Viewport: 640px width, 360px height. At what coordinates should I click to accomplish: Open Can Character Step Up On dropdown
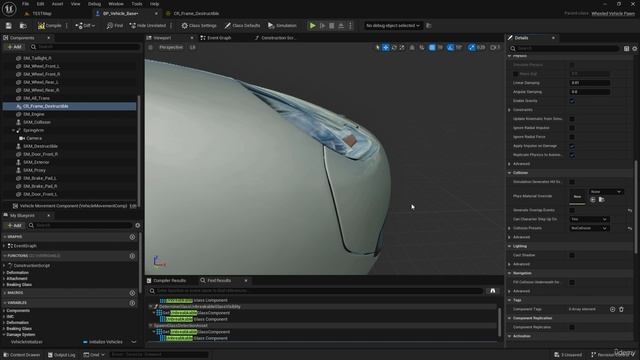click(589, 219)
